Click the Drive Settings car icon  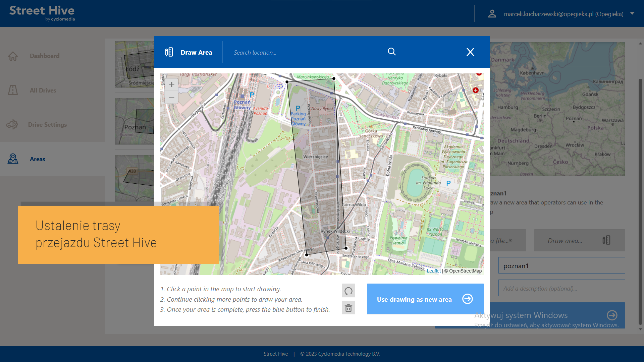[12, 125]
